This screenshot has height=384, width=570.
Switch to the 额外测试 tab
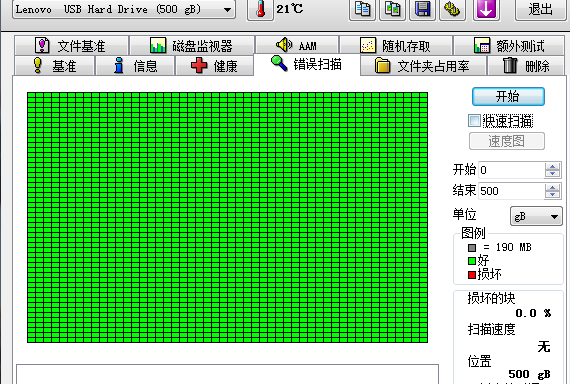(x=509, y=46)
